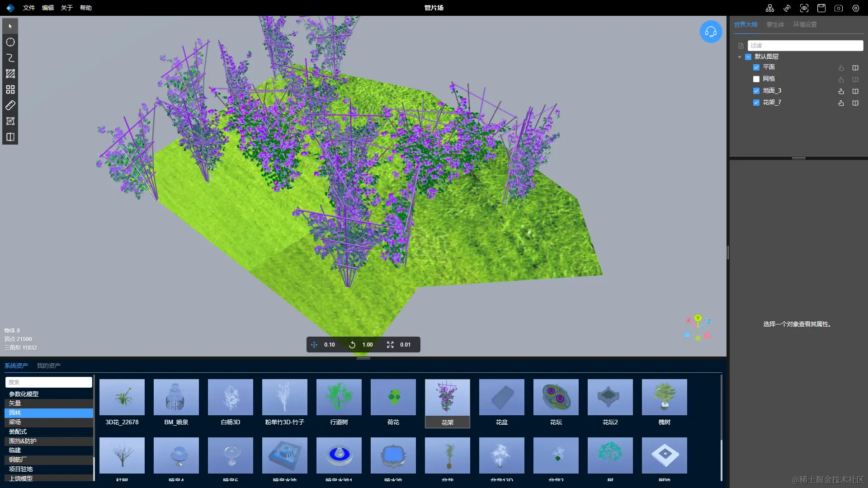Viewport: 868px width, 488px height.
Task: Click the 2D view switch icon
Action: point(787,8)
